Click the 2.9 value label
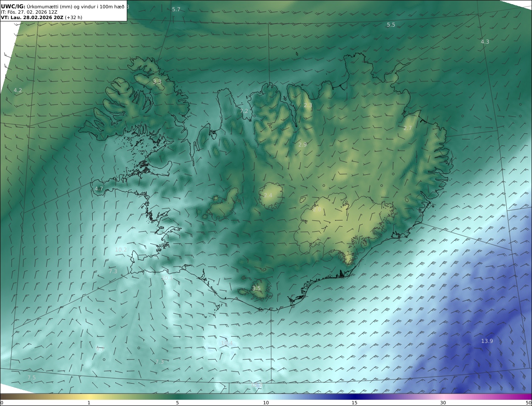 303,144
